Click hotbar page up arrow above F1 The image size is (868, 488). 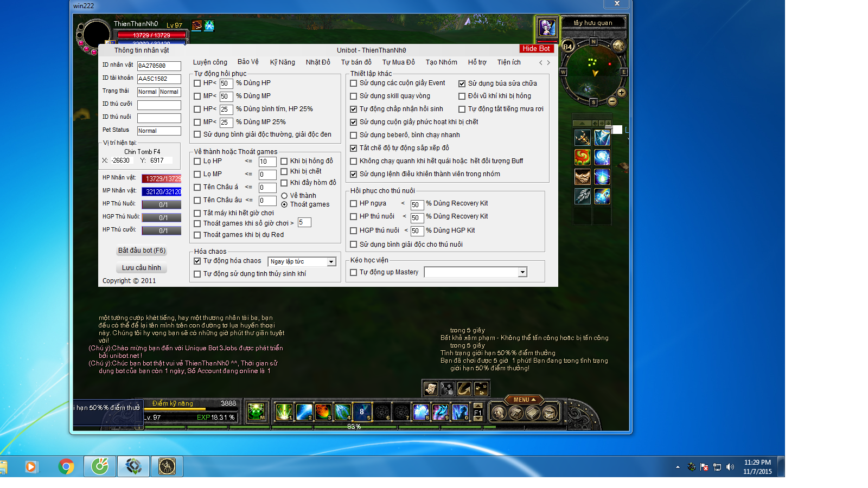[x=478, y=406]
